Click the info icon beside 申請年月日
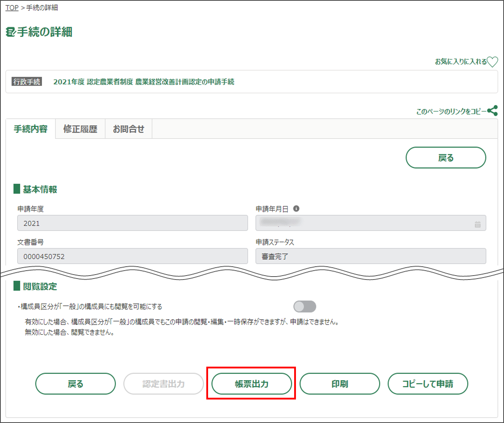The height and width of the screenshot is (423, 504). point(296,209)
